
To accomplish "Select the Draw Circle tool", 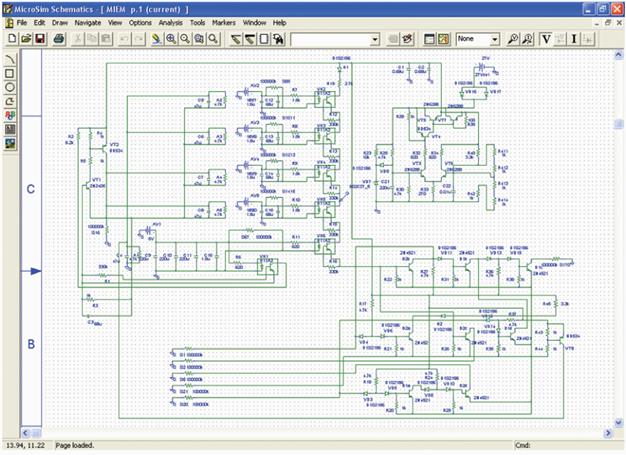I will pyautogui.click(x=10, y=87).
